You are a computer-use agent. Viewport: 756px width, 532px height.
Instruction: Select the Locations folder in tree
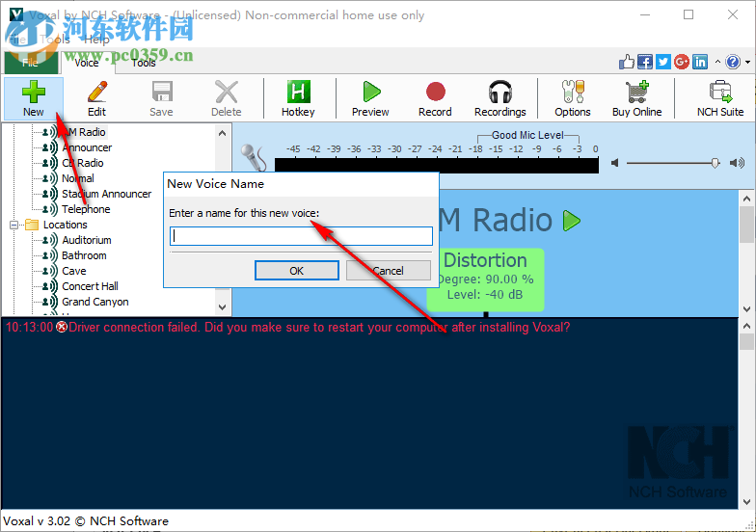pos(66,225)
